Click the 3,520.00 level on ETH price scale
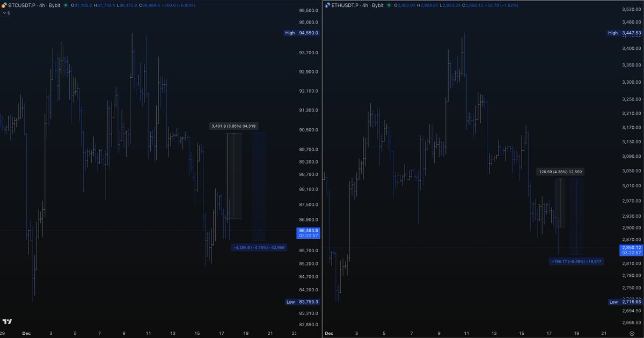 pos(632,10)
